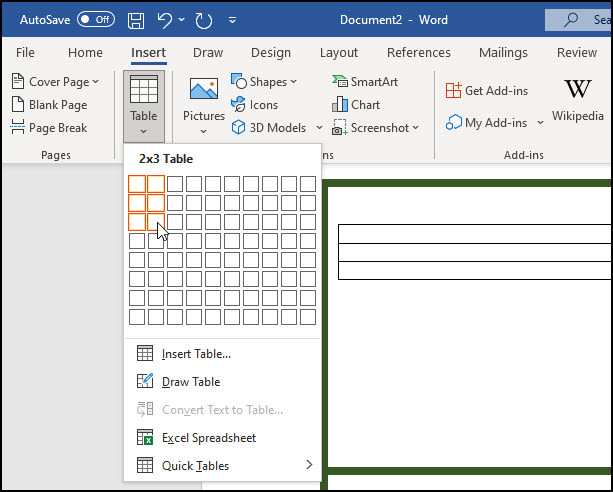Select the Insert ribbon tab
Screen dimensions: 613x492
pos(149,52)
